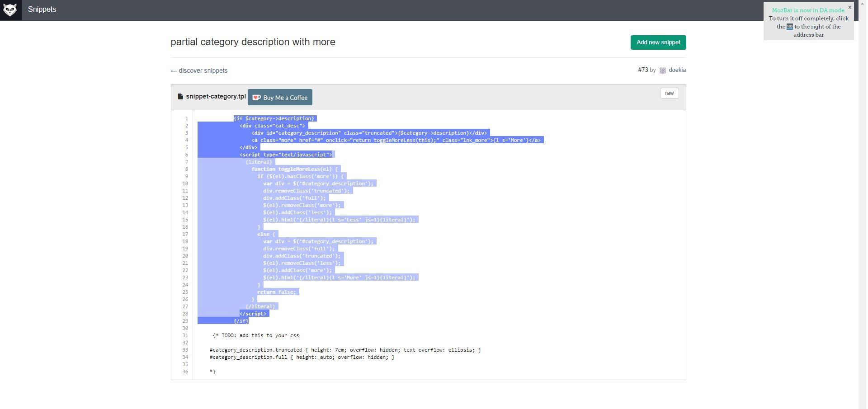The height and width of the screenshot is (409, 868).
Task: Click the #category_description.truncated CSS line
Action: (x=345, y=350)
